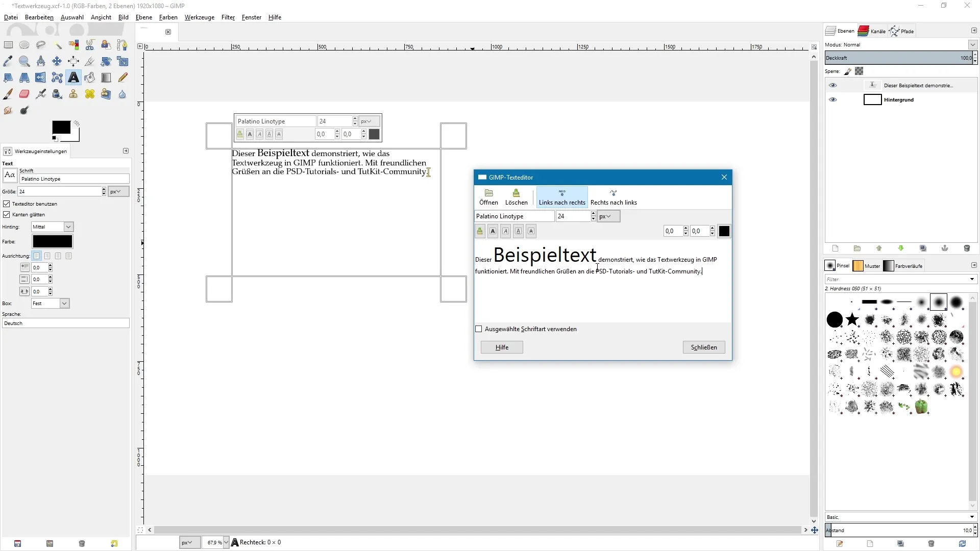The height and width of the screenshot is (551, 980).
Task: Open the brush Filter dropdown
Action: coord(972,279)
